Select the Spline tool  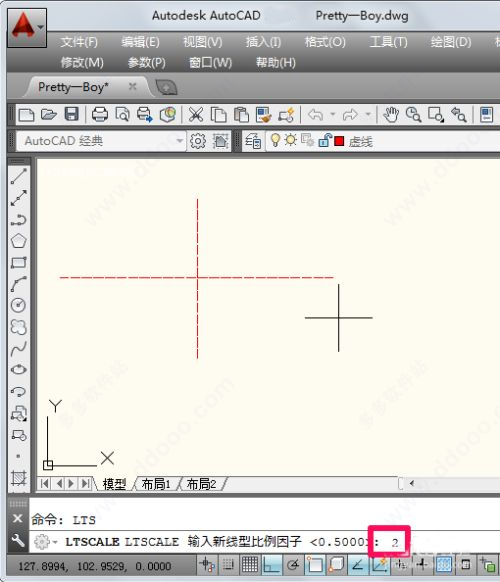(x=19, y=349)
